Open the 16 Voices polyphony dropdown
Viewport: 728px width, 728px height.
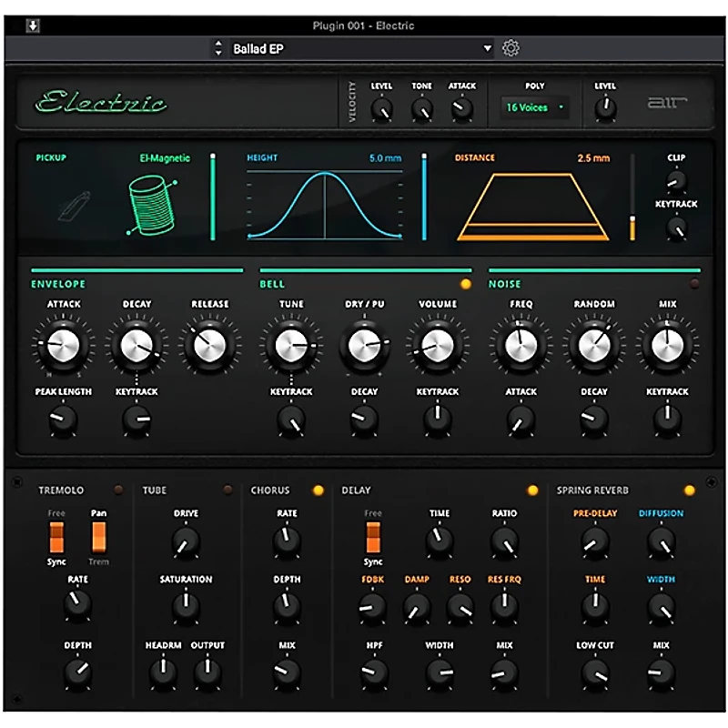pos(535,107)
